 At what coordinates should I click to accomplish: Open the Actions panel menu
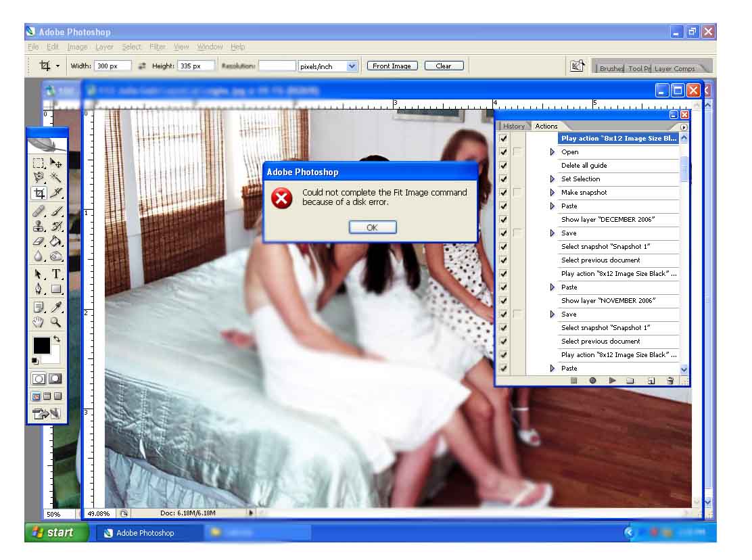click(x=683, y=127)
